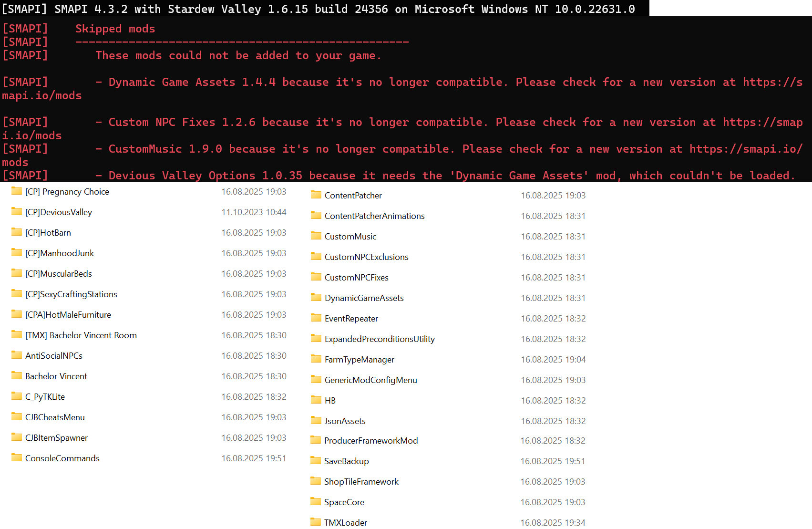Image resolution: width=812 pixels, height=529 pixels.
Task: Click 'These mods could not be added' message
Action: click(x=238, y=55)
